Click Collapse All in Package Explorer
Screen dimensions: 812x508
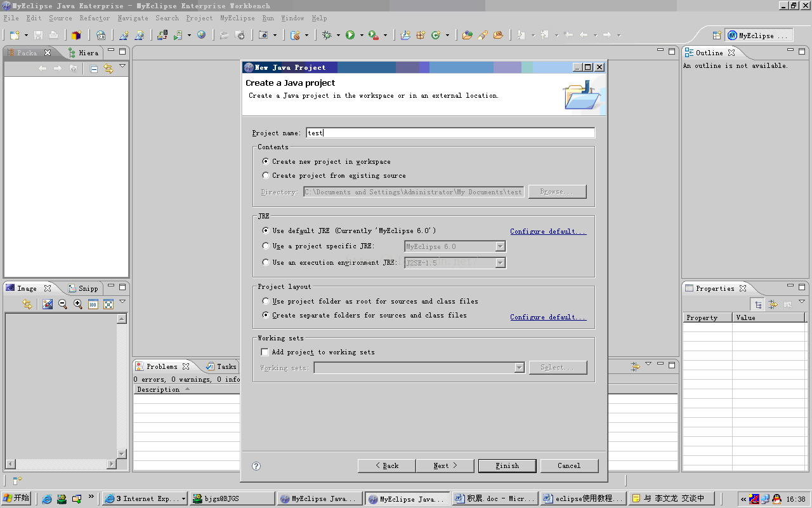[94, 69]
